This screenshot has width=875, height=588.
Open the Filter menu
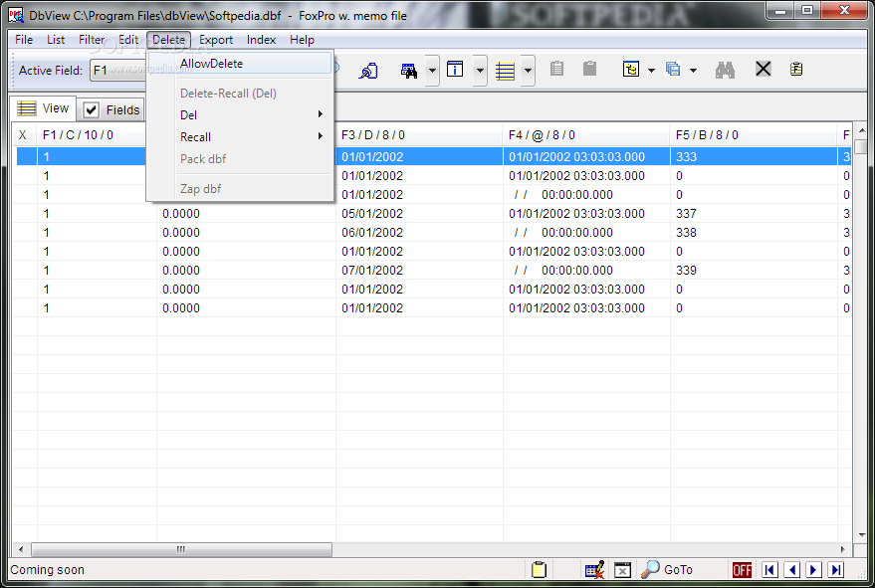(92, 40)
